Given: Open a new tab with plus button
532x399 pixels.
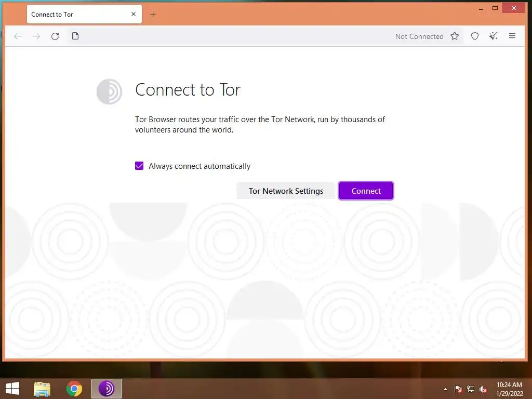Looking at the screenshot, I should pyautogui.click(x=153, y=14).
